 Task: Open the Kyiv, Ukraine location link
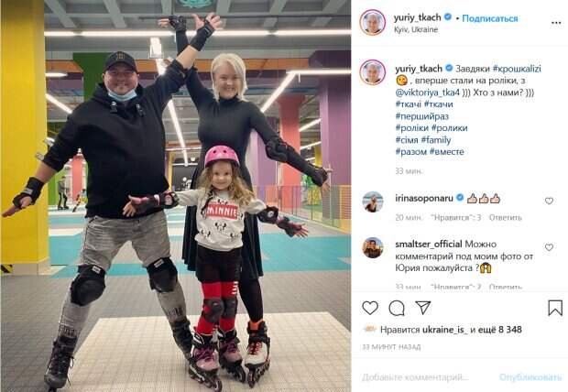[x=416, y=29]
